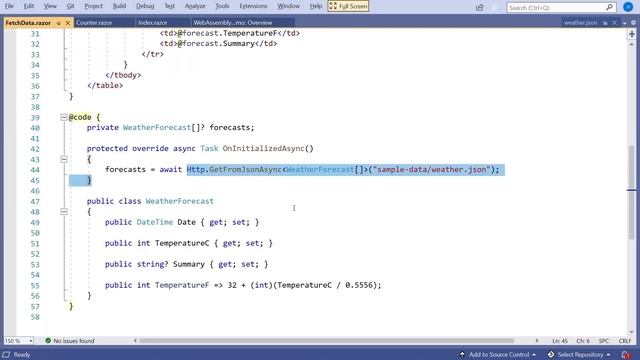Viewport: 640px width, 360px height.
Task: Click the Select Repository diamond icon
Action: point(551,355)
